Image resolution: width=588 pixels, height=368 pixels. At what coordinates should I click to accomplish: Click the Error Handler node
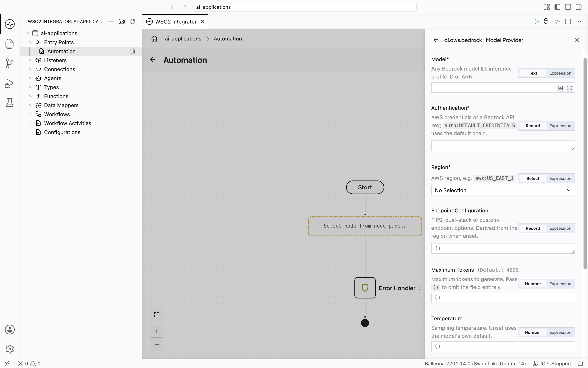point(365,288)
